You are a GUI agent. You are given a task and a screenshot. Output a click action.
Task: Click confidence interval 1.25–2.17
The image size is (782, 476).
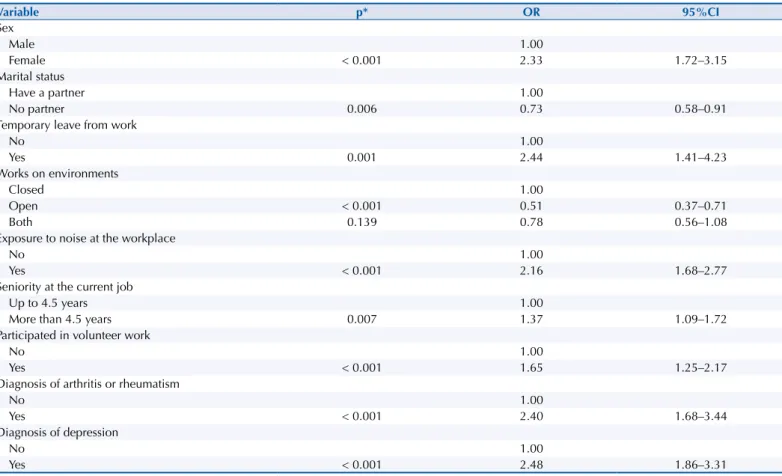[x=701, y=368]
